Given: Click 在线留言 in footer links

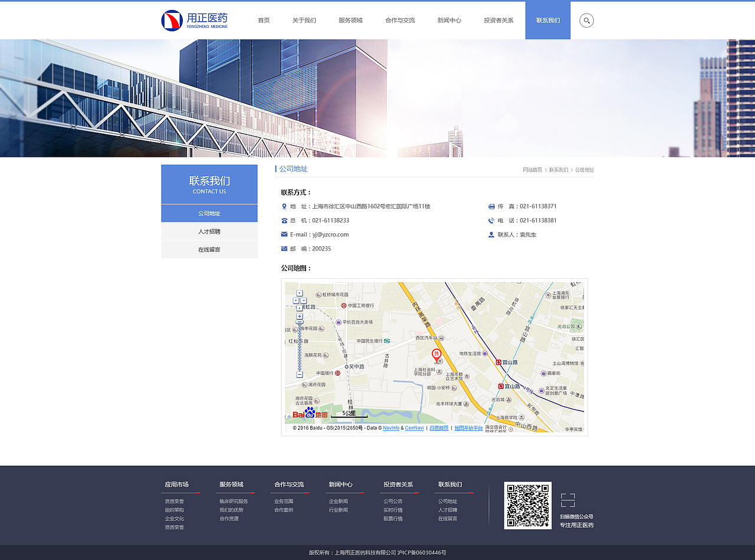Looking at the screenshot, I should pyautogui.click(x=448, y=519).
